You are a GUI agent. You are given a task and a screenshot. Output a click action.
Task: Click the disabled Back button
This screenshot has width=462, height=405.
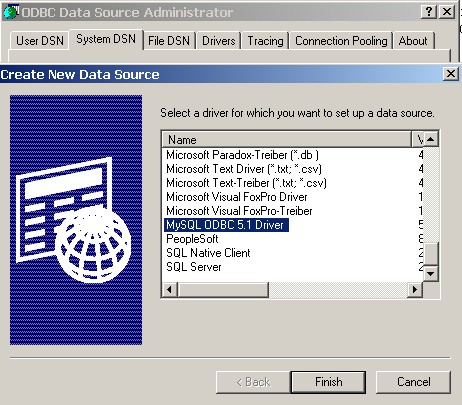pyautogui.click(x=253, y=382)
